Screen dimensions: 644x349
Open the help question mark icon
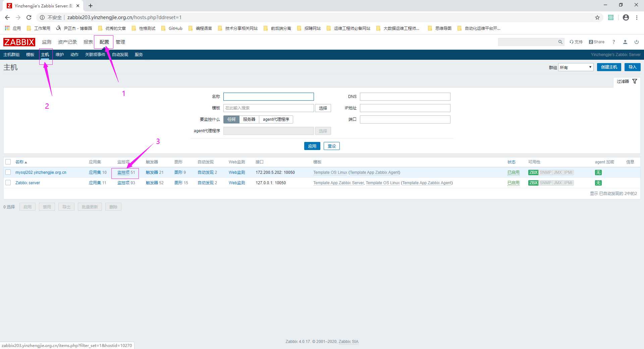pyautogui.click(x=614, y=42)
